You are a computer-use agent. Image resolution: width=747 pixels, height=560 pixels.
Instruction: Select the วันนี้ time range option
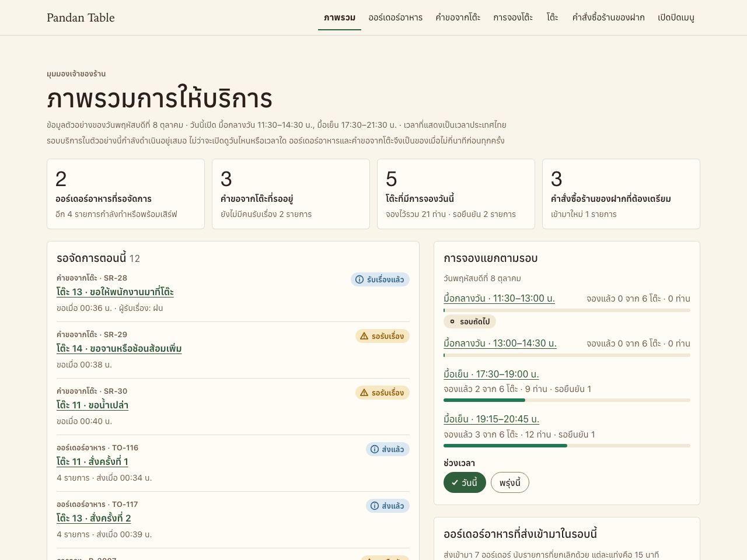[x=465, y=482]
